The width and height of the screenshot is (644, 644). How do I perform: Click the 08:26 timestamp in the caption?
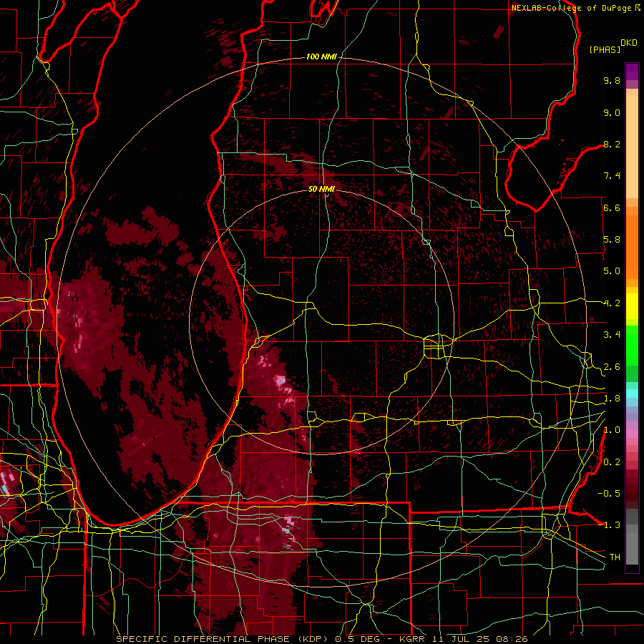pos(512,639)
